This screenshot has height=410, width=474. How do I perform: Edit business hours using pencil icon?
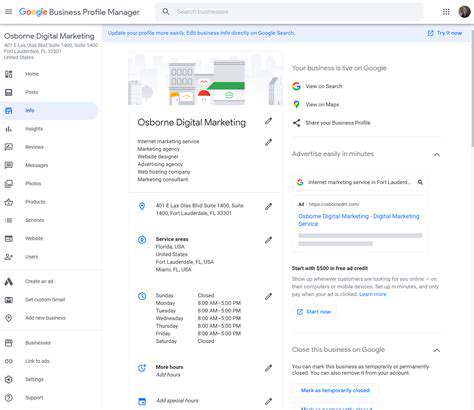pyautogui.click(x=268, y=296)
